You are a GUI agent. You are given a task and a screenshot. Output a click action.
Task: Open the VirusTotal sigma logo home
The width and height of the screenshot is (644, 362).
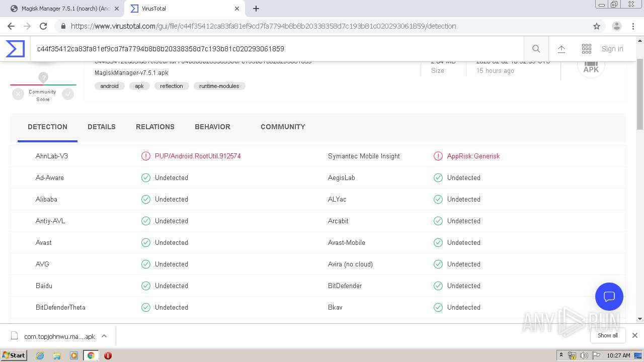pos(15,49)
